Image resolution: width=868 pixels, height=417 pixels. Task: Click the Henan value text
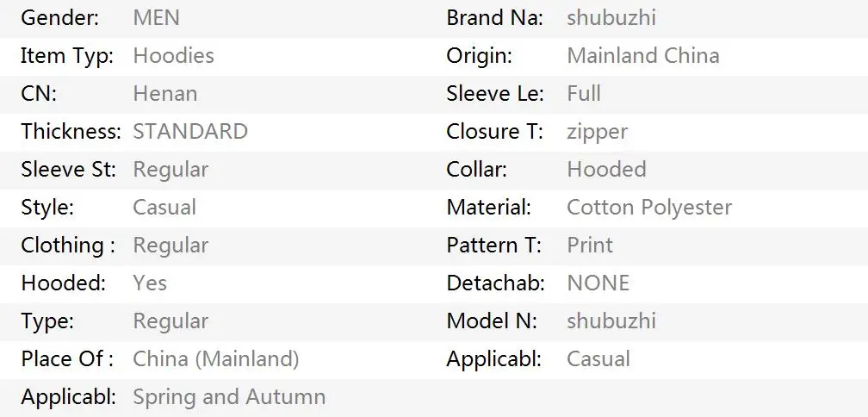[165, 94]
